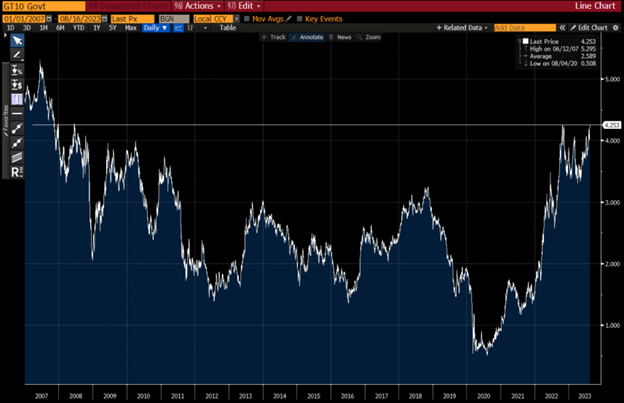Activate the Annotate tool

[x=307, y=37]
